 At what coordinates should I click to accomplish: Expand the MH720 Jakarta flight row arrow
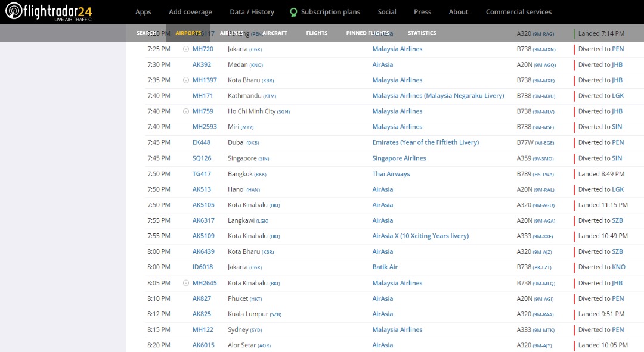(185, 49)
